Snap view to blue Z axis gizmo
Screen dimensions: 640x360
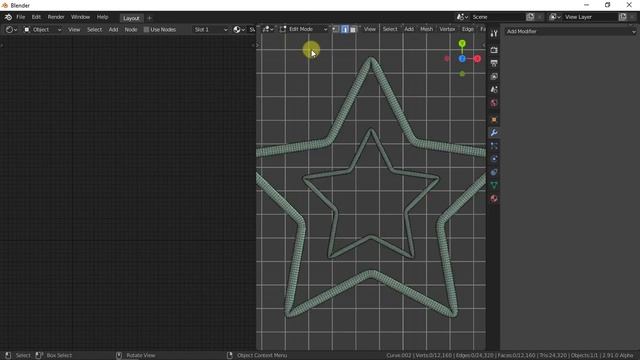click(462, 59)
